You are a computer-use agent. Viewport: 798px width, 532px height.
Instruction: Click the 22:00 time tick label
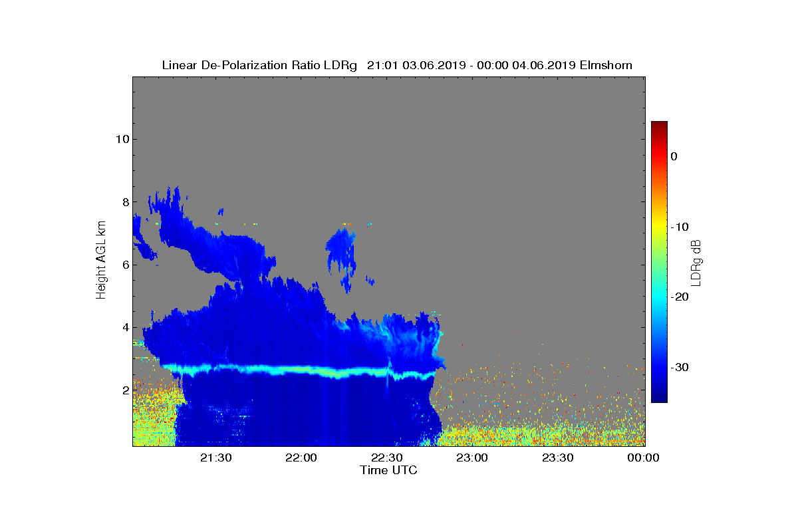click(x=301, y=458)
